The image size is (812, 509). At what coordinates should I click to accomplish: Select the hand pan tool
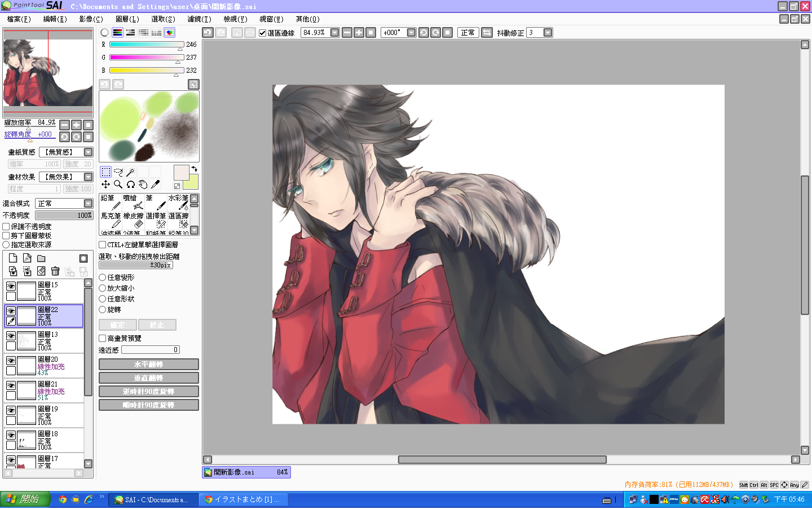pyautogui.click(x=143, y=184)
